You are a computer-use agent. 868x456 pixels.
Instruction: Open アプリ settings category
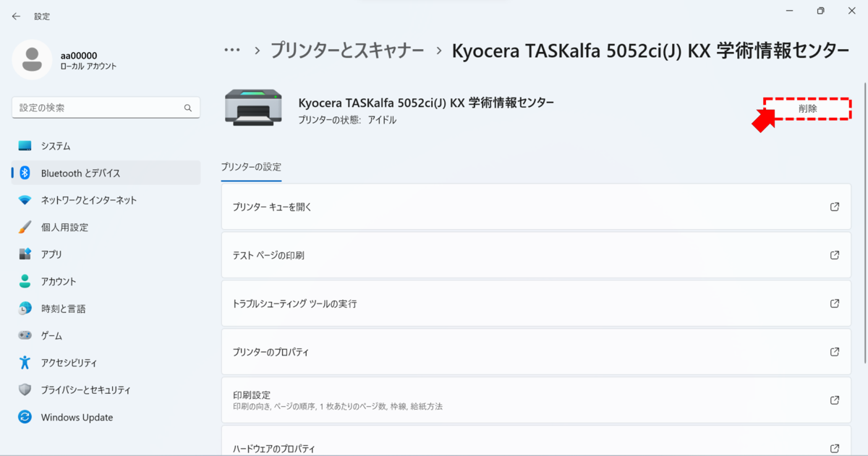(106, 254)
